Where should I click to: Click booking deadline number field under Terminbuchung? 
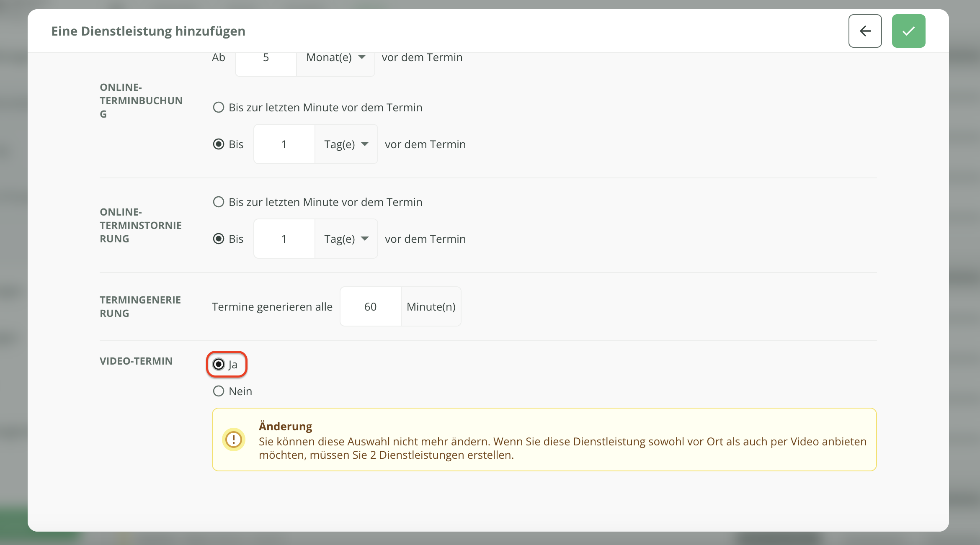tap(284, 144)
